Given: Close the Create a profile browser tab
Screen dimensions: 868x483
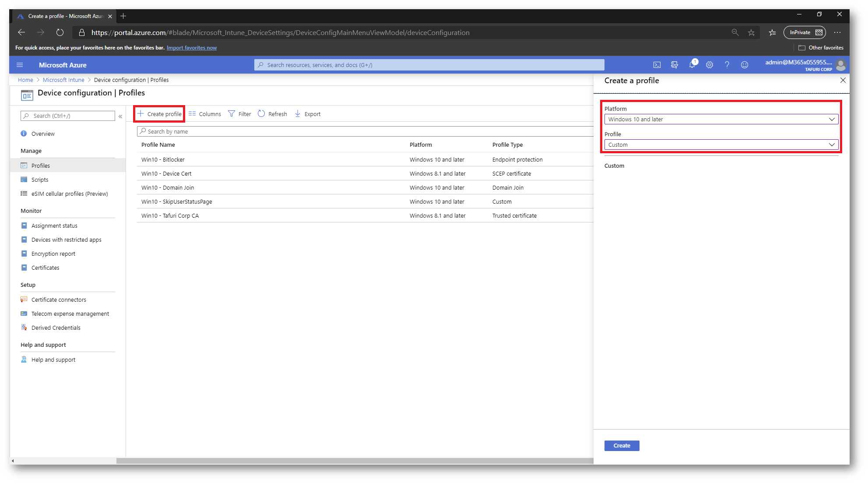Looking at the screenshot, I should 110,16.
